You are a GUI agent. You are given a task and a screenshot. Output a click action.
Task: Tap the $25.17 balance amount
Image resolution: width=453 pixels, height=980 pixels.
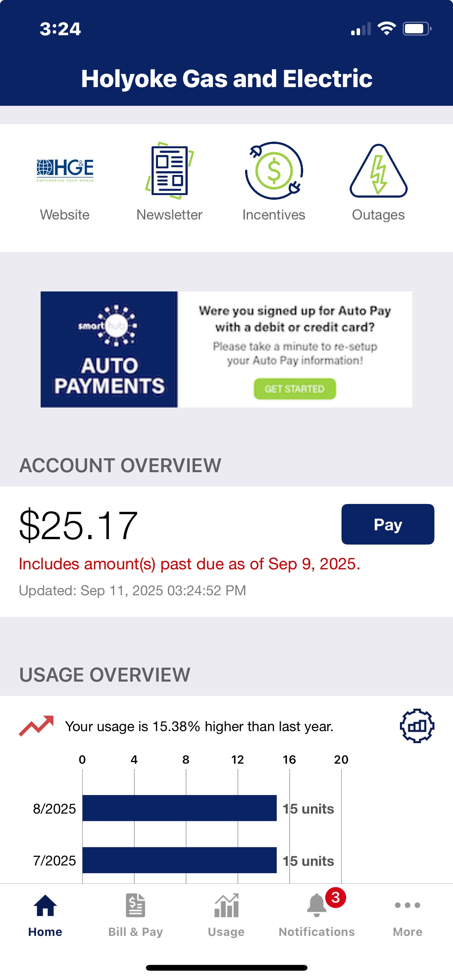pos(79,525)
